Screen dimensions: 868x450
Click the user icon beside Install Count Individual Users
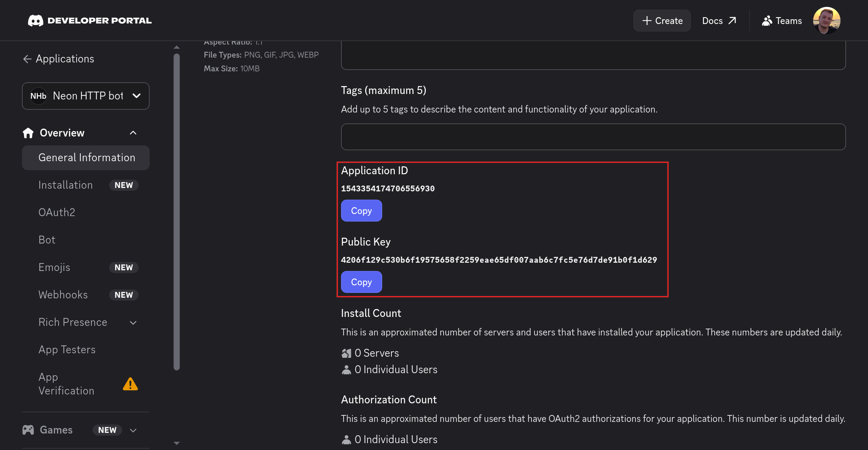point(347,370)
